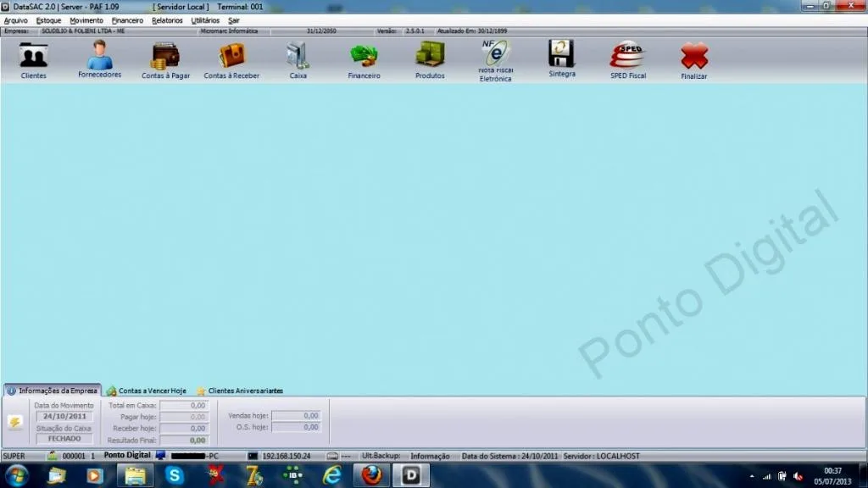This screenshot has width=868, height=488.
Task: Open the Estoque menu
Action: (48, 20)
